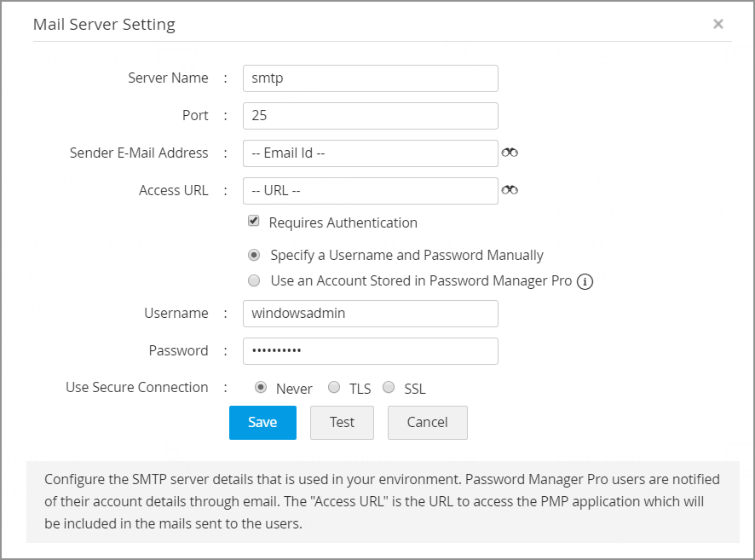Pick the SSL secure connection option

click(x=389, y=388)
